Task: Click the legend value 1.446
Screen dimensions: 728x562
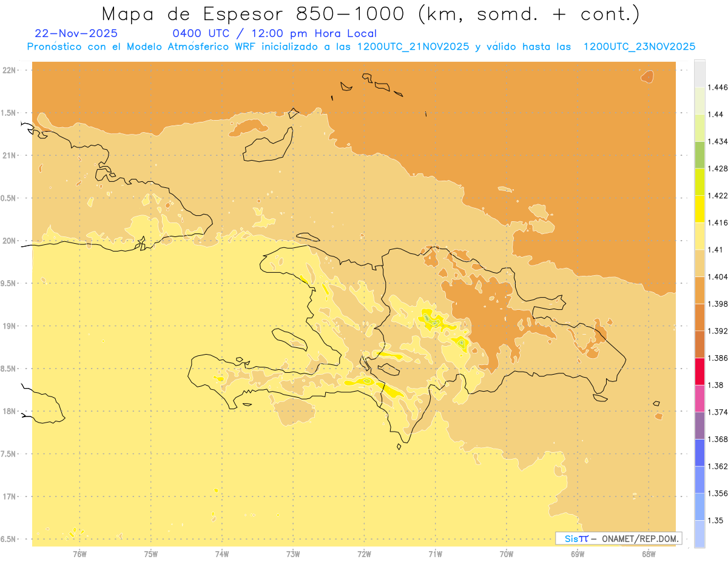Action: [718, 87]
